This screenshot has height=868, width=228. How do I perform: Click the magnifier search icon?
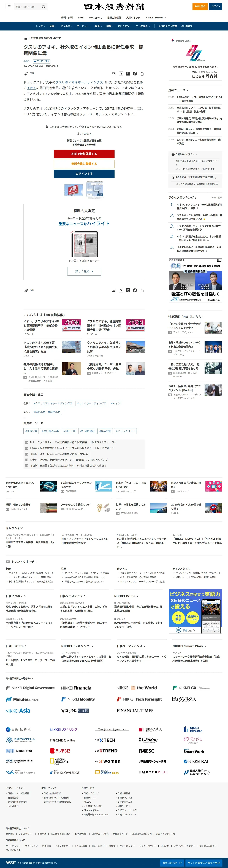pos(44,7)
